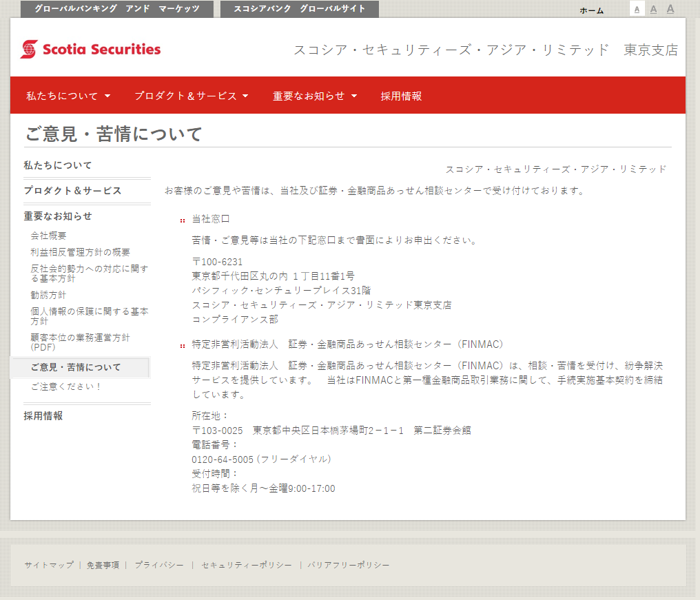Open ご注意ください！ sidebar link

65,386
